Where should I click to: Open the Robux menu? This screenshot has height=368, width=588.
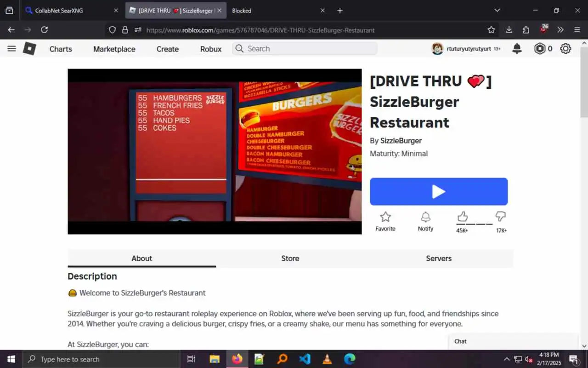[x=211, y=49]
